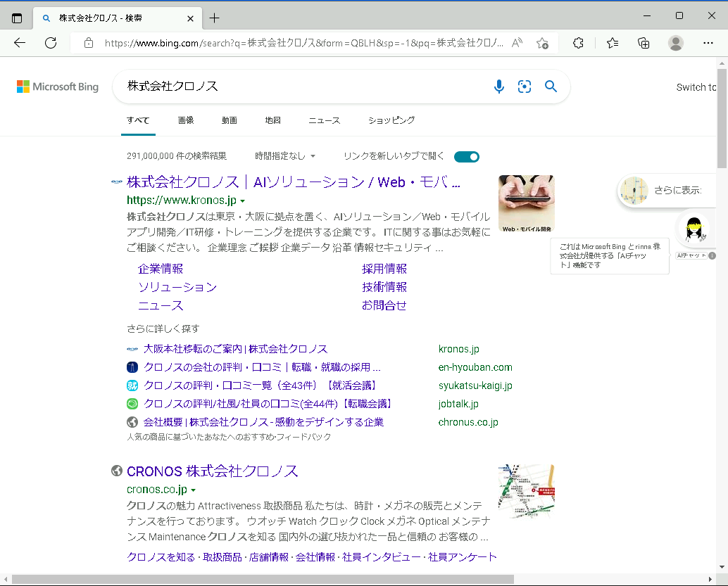Open the ニュース sitelink under kronos.jp result
728x586 pixels.
[161, 305]
